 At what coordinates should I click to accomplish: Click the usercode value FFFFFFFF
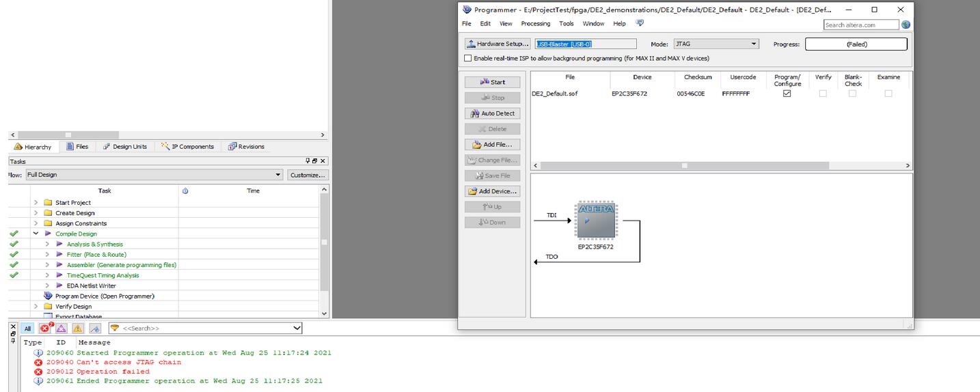[736, 94]
